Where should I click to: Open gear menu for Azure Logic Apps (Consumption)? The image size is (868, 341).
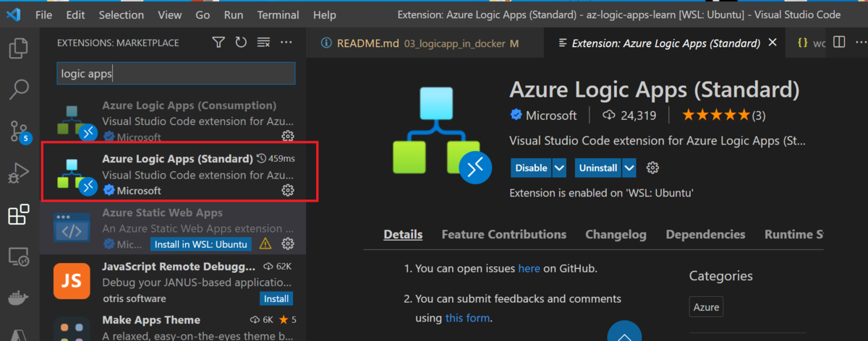click(x=287, y=137)
